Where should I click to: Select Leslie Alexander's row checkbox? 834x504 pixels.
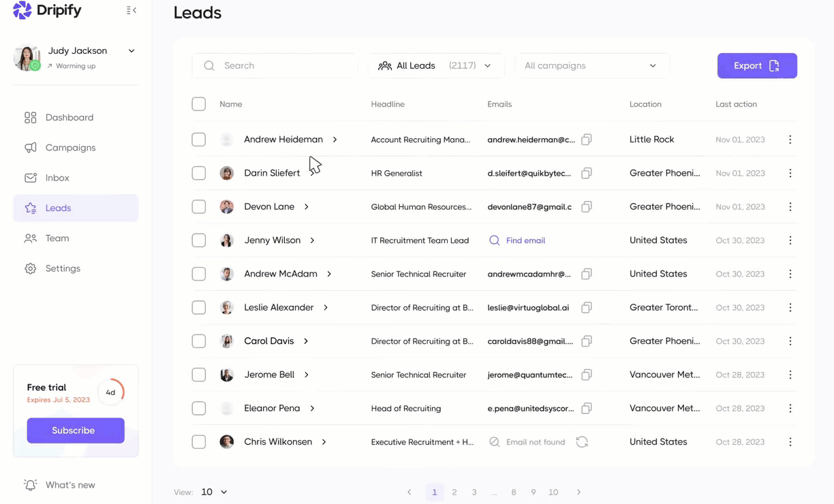pos(199,307)
